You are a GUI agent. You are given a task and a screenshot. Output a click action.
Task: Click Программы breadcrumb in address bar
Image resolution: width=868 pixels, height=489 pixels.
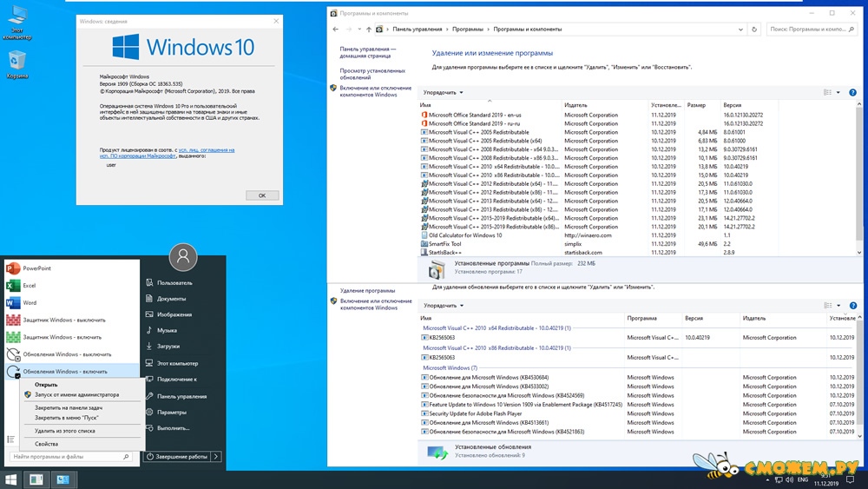(467, 30)
